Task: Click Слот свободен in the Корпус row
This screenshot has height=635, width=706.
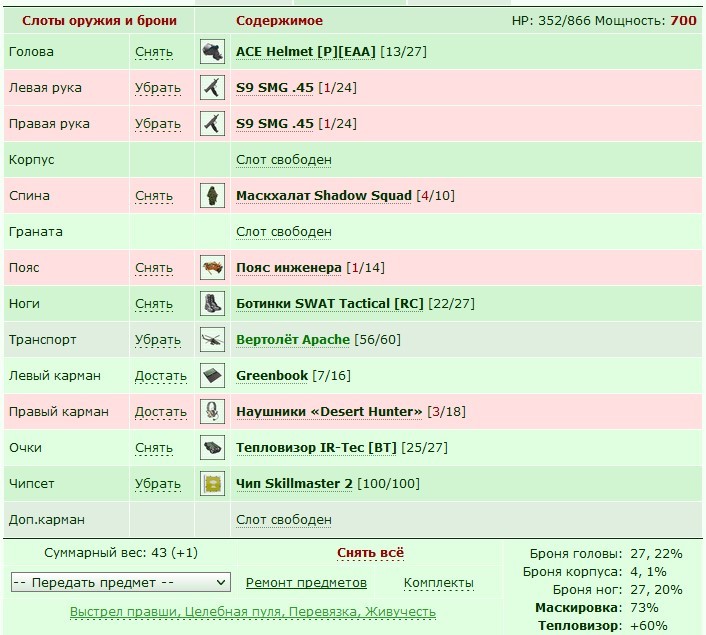Action: [284, 160]
